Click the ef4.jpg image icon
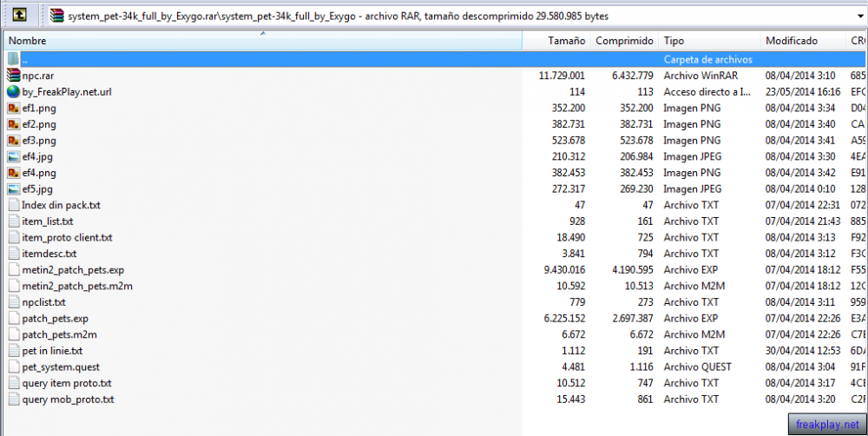This screenshot has width=868, height=436. (x=14, y=156)
